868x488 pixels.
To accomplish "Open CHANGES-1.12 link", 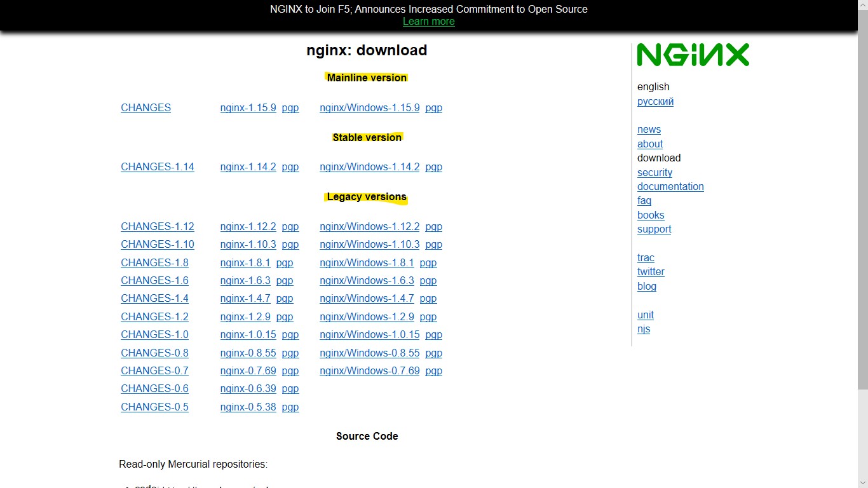I will pyautogui.click(x=158, y=227).
